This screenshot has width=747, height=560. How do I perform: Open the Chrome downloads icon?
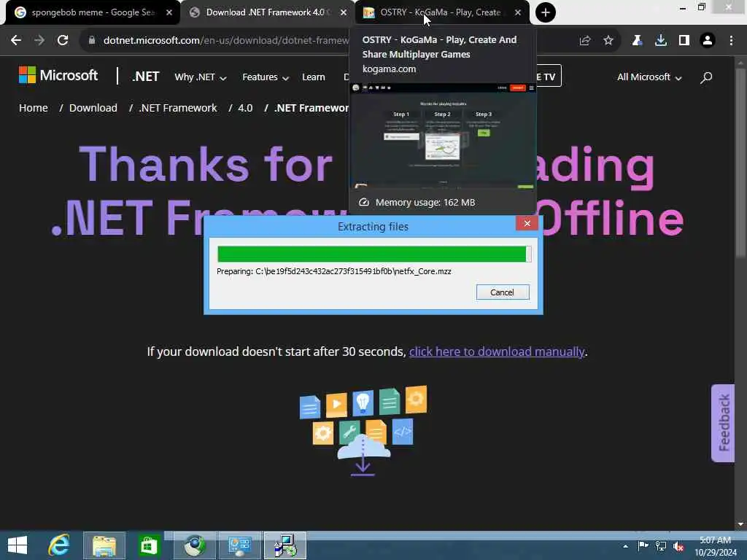[x=661, y=41]
